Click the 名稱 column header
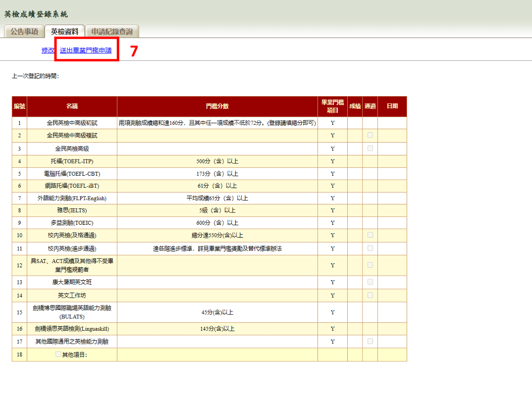532x401 pixels. point(72,106)
